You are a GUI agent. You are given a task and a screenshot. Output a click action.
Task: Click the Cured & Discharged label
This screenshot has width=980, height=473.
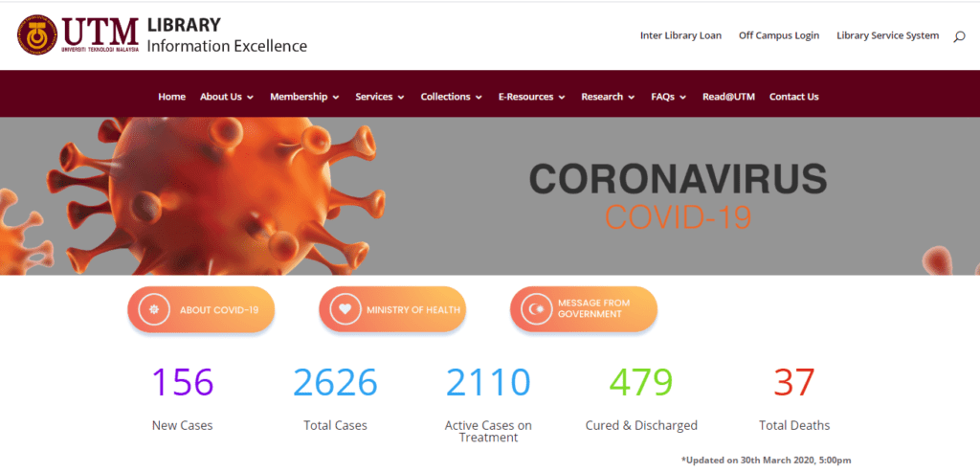coord(641,425)
